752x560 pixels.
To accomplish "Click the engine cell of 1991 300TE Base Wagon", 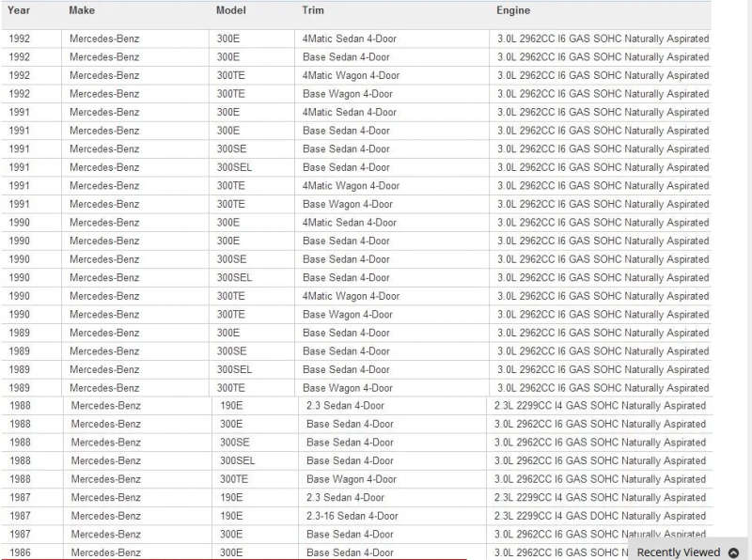I will click(603, 204).
